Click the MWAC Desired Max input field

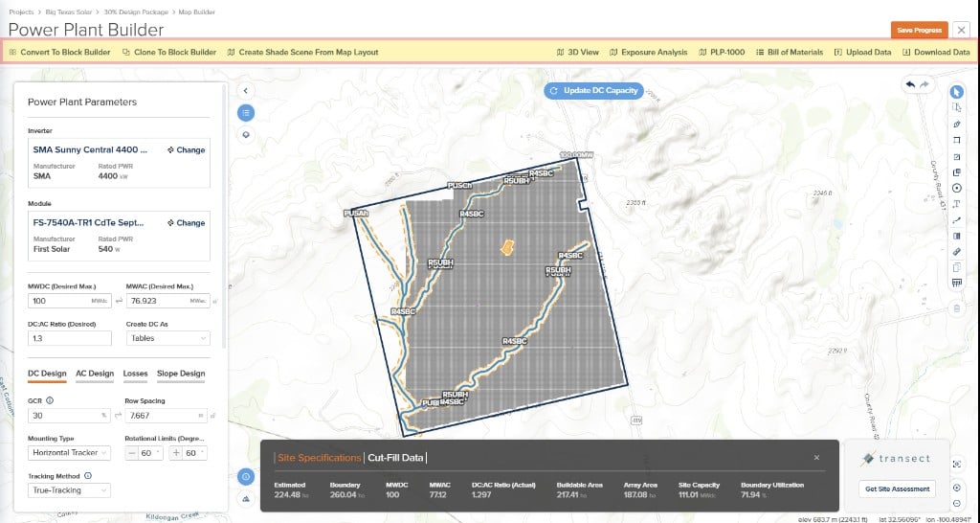pyautogui.click(x=168, y=301)
